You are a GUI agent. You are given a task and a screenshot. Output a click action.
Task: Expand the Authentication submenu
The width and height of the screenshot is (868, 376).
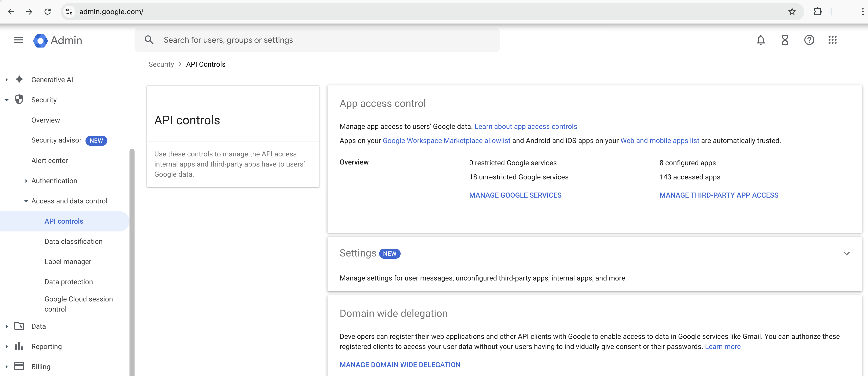(x=26, y=181)
